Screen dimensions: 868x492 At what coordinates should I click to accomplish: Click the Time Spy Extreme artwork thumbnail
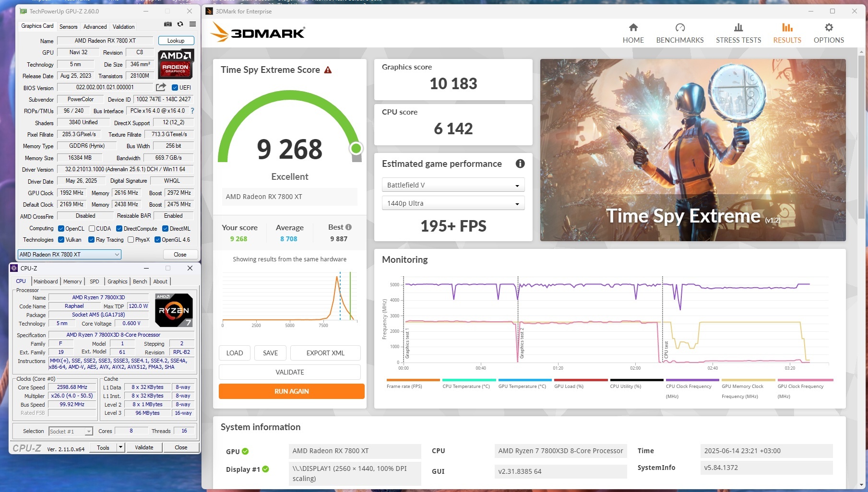[693, 150]
